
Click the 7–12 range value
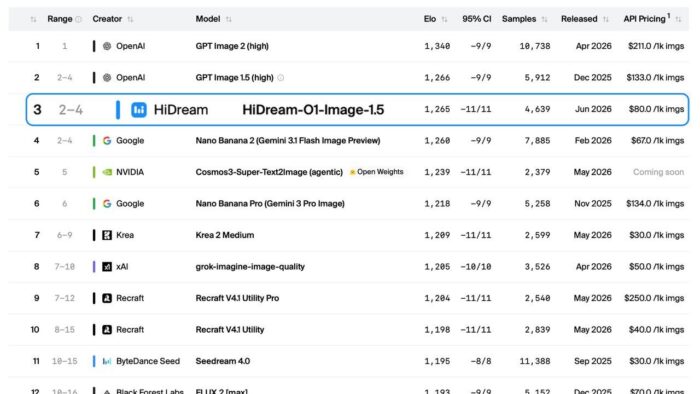tap(64, 298)
